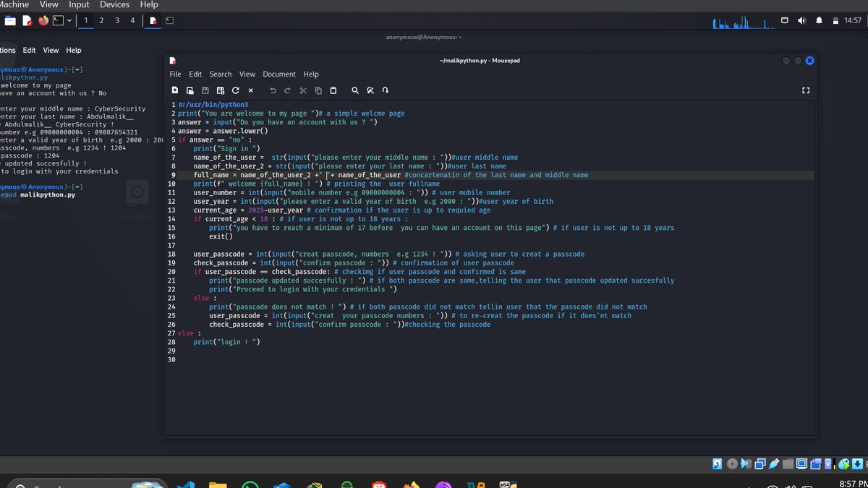Viewport: 868px width, 488px height.
Task: Click the Copy icon in Mousepad toolbar
Action: 318,90
